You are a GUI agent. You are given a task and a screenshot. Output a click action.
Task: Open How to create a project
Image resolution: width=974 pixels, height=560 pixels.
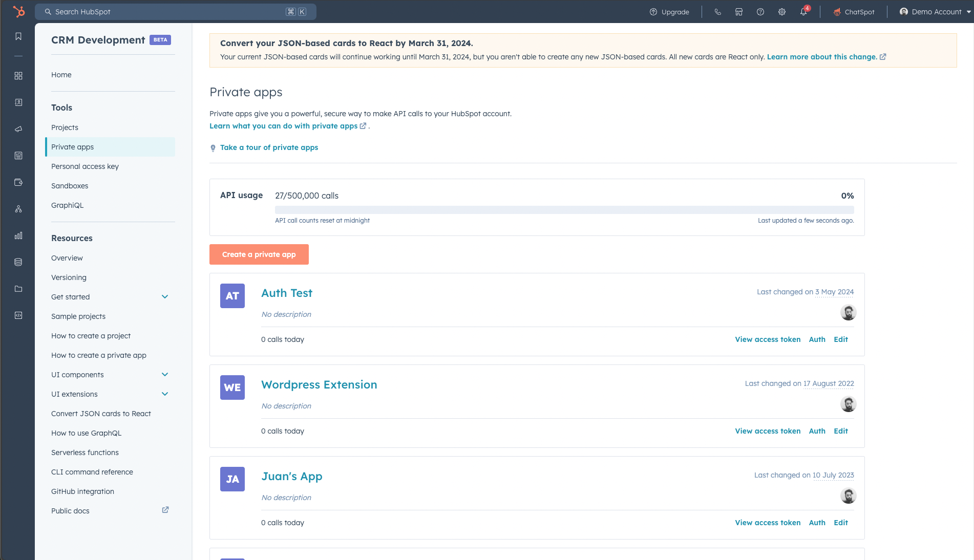91,336
